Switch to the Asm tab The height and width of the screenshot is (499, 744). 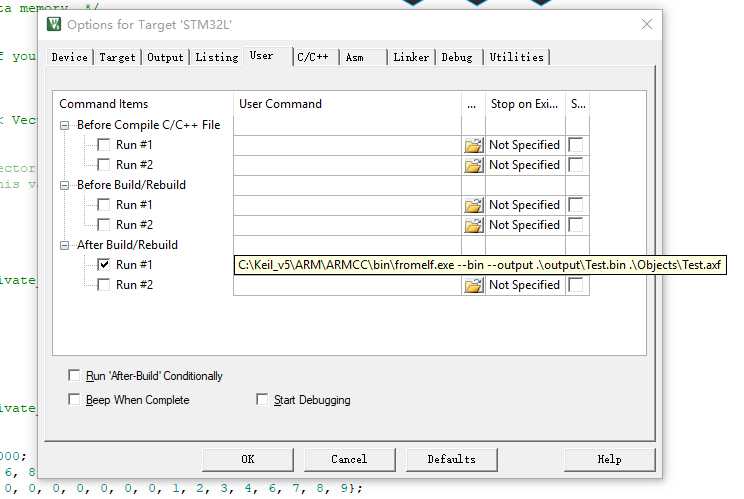pyautogui.click(x=363, y=57)
